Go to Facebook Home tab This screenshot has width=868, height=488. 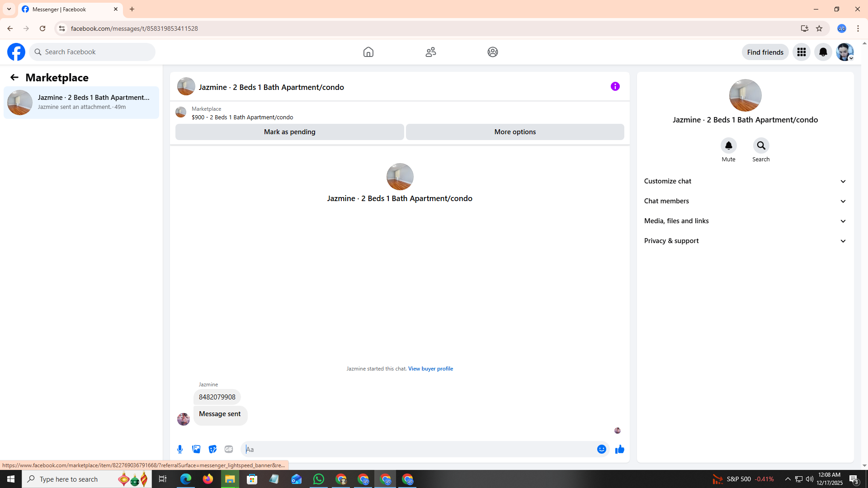click(368, 52)
